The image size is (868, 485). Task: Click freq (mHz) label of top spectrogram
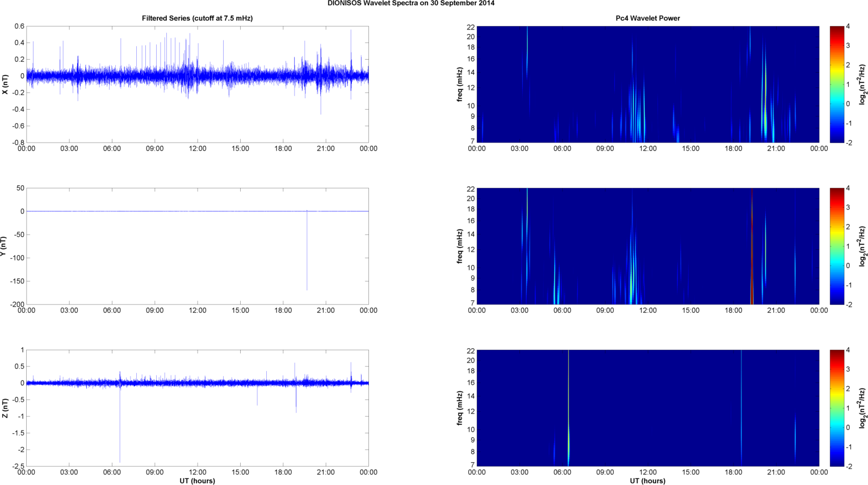(459, 85)
